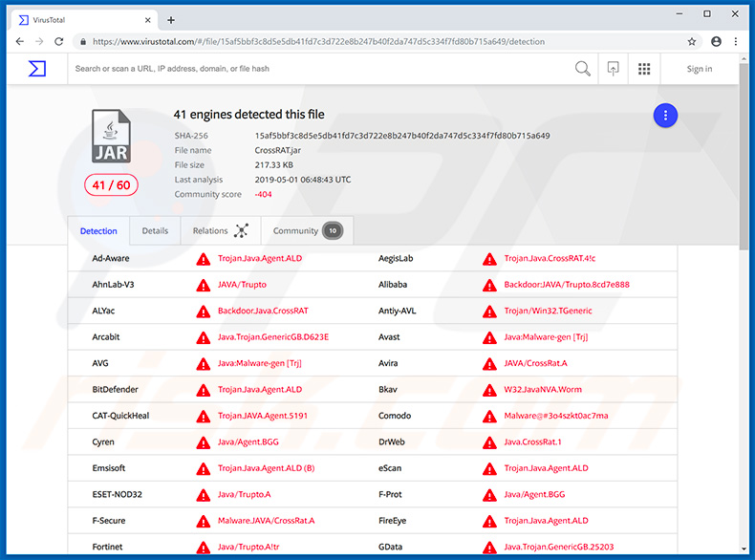Open the upload file icon
Image resolution: width=755 pixels, height=560 pixels.
coord(613,69)
